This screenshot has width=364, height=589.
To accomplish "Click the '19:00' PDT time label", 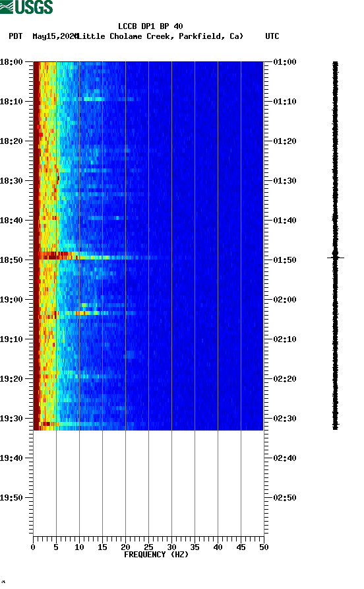I will tap(12, 300).
